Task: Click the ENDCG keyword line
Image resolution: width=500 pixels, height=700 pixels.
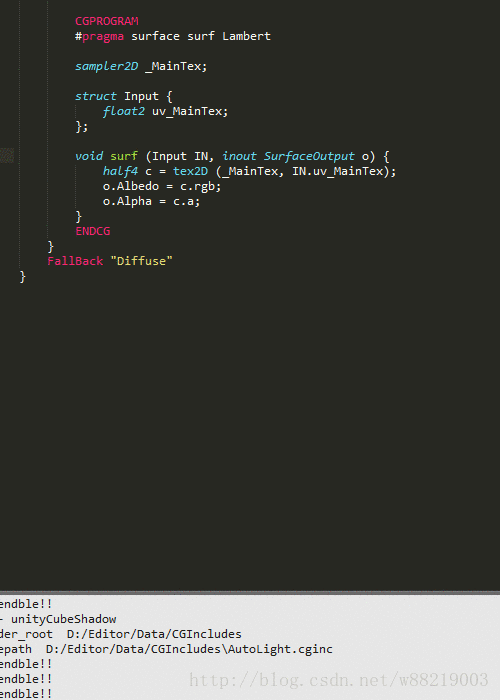Action: coord(93,231)
